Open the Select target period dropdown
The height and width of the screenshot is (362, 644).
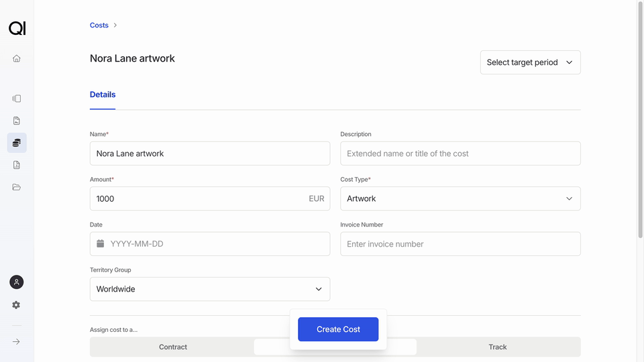[530, 62]
